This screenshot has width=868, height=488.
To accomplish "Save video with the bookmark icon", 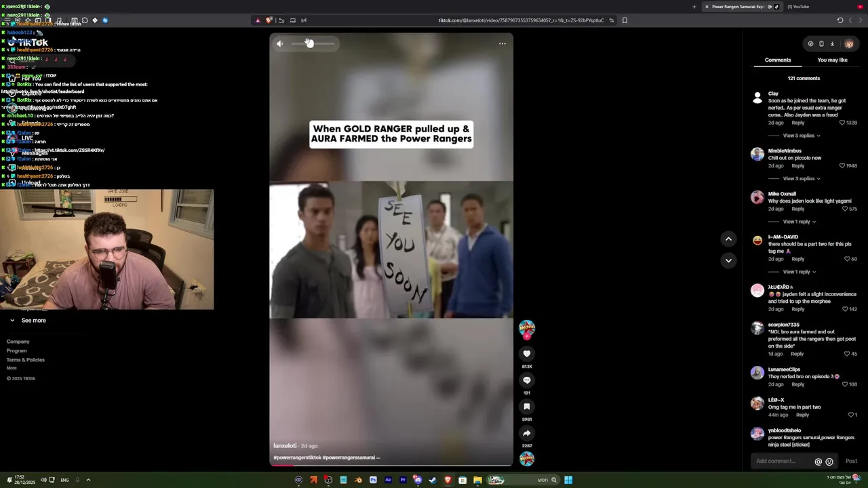I will pos(527,407).
